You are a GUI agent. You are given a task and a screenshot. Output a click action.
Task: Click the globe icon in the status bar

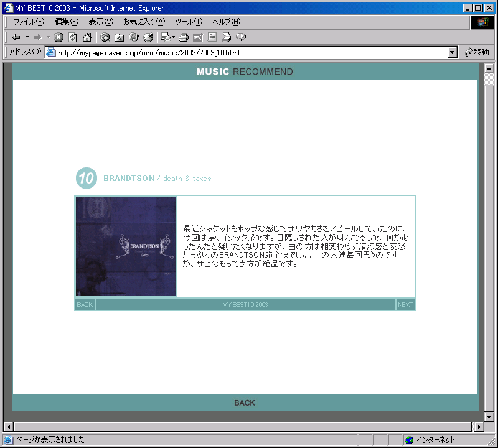[410, 440]
